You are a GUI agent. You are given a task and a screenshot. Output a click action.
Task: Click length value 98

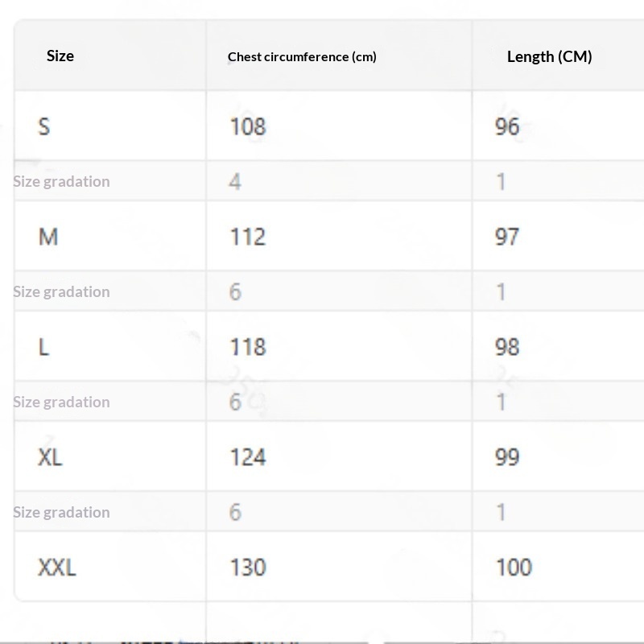click(507, 347)
